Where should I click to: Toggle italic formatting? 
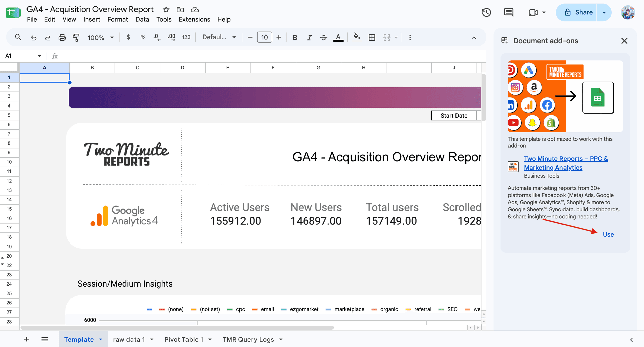pyautogui.click(x=309, y=38)
